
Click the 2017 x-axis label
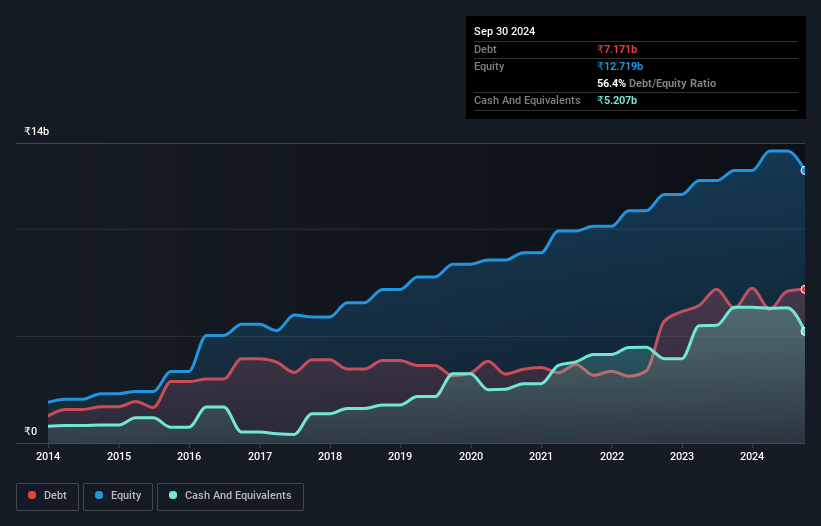260,456
